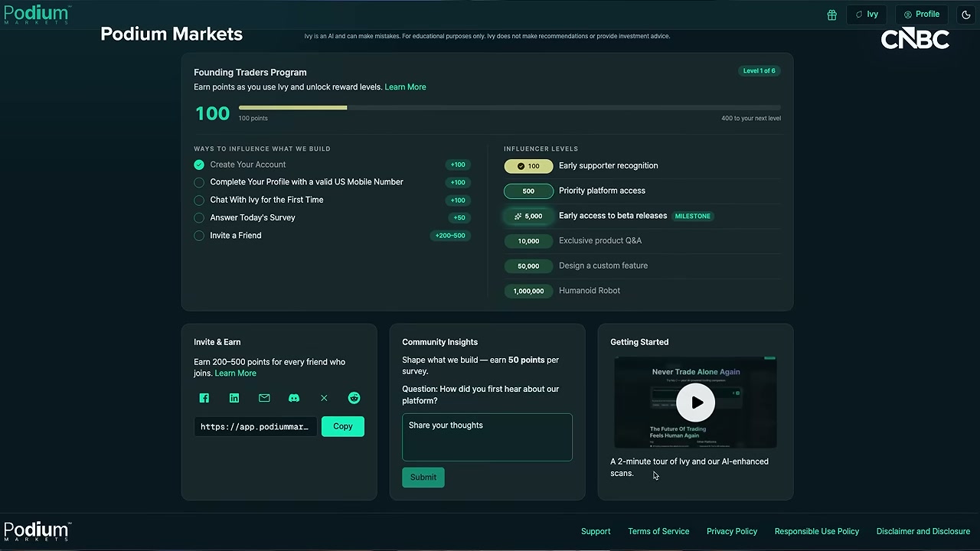Toggle dark mode moon icon
Viewport: 980px width, 551px height.
coord(966,15)
